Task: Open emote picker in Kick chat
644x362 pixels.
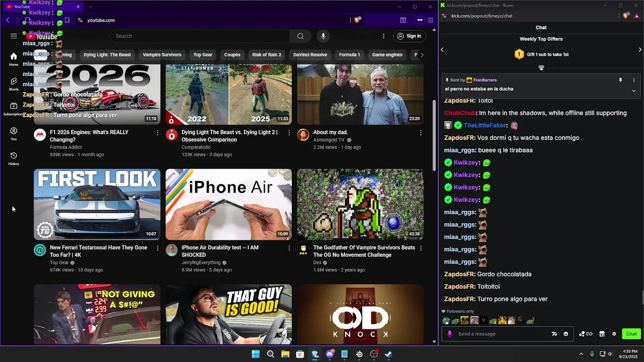Action: click(566, 334)
